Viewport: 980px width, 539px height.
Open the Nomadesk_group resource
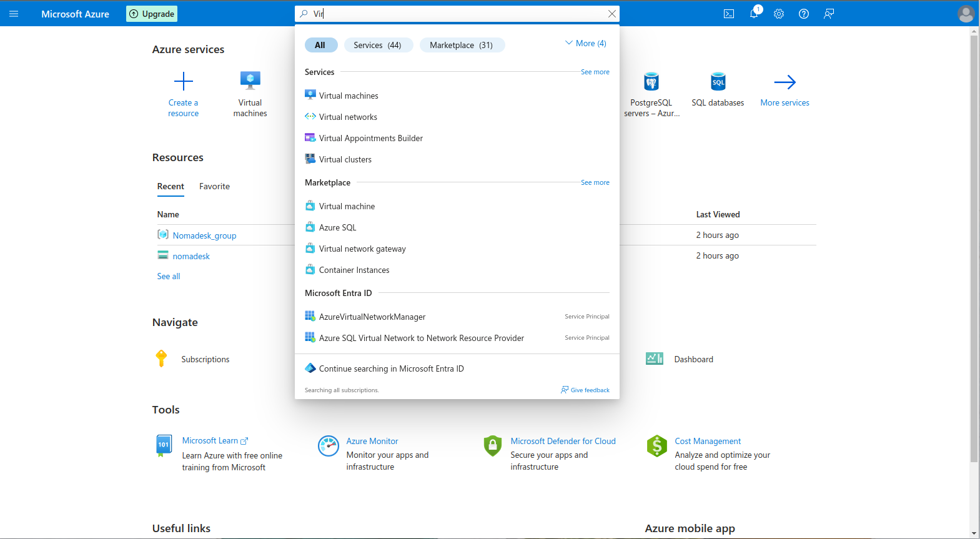coord(204,235)
